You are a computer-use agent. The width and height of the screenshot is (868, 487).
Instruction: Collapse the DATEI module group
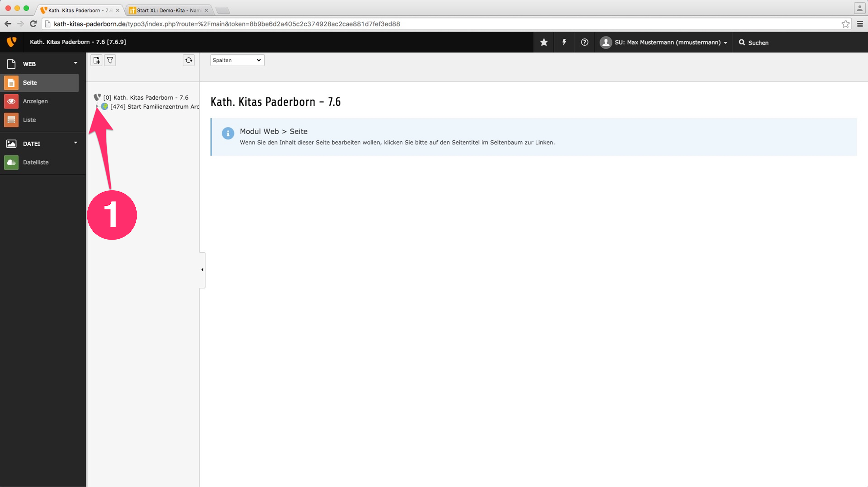[76, 143]
